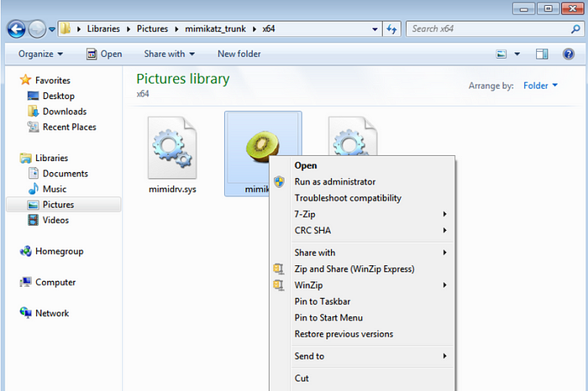Select Favorites in the navigation pane
This screenshot has height=391, width=588.
[45, 81]
